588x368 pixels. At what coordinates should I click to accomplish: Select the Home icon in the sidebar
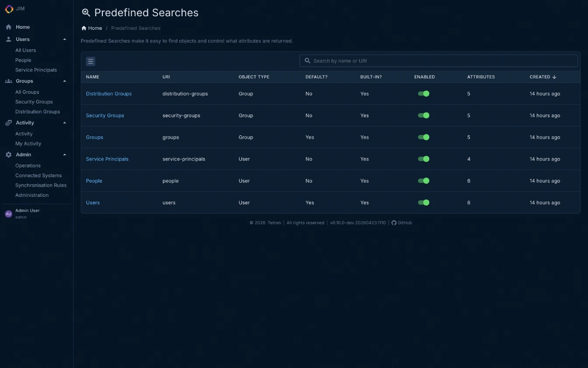click(x=8, y=27)
